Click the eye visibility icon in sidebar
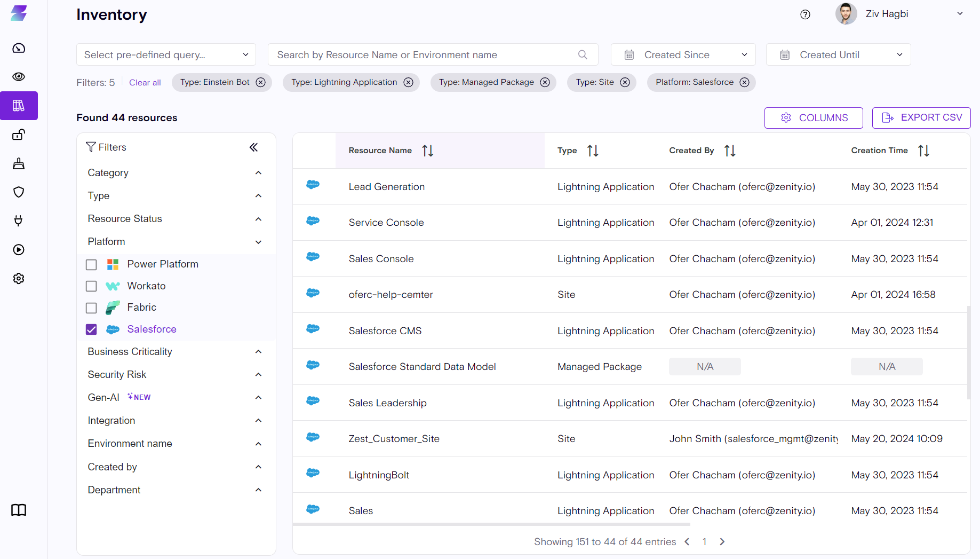This screenshot has width=980, height=559. pos(19,77)
